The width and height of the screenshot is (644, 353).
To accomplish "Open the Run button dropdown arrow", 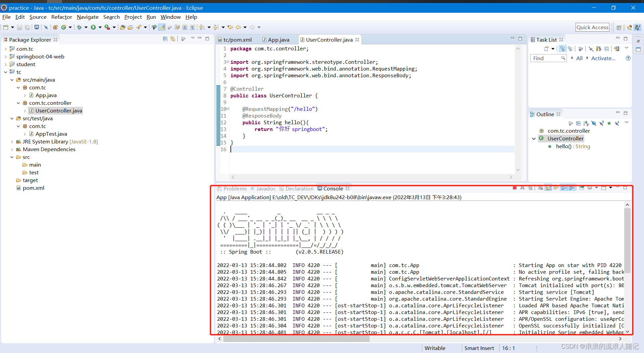I will pyautogui.click(x=100, y=27).
